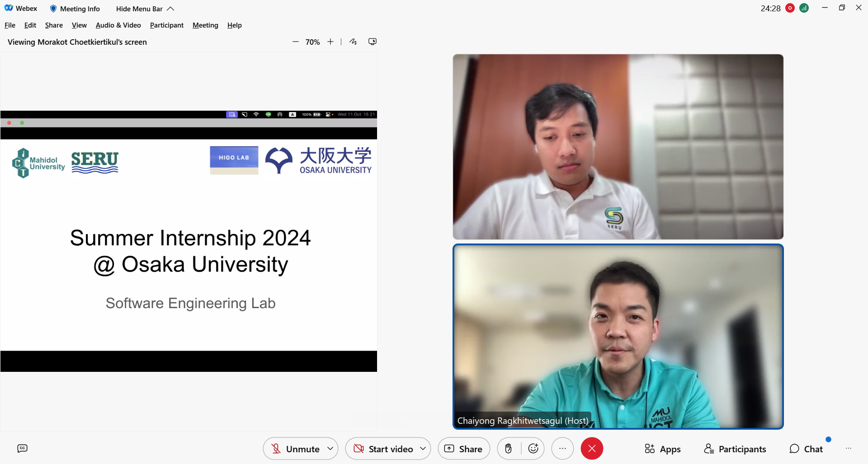
Task: Click the annotate pen icon
Action: (x=353, y=42)
